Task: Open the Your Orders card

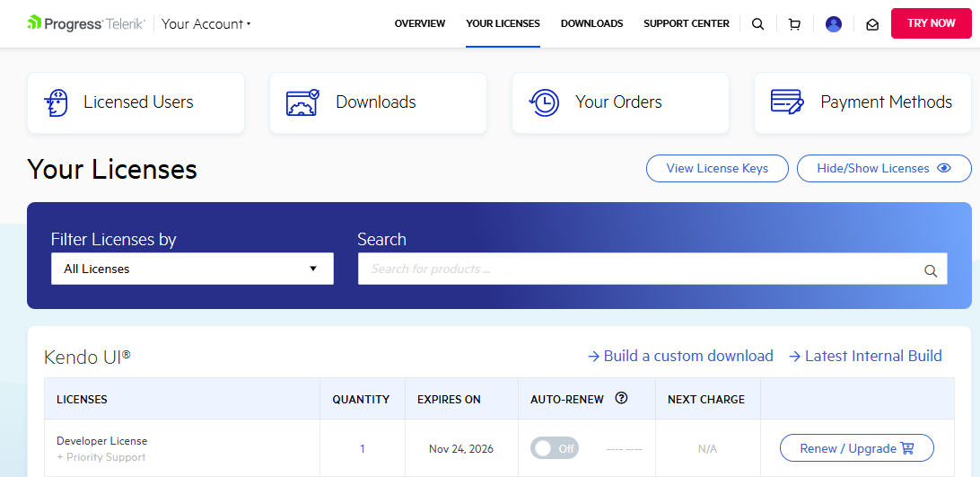Action: pos(621,102)
